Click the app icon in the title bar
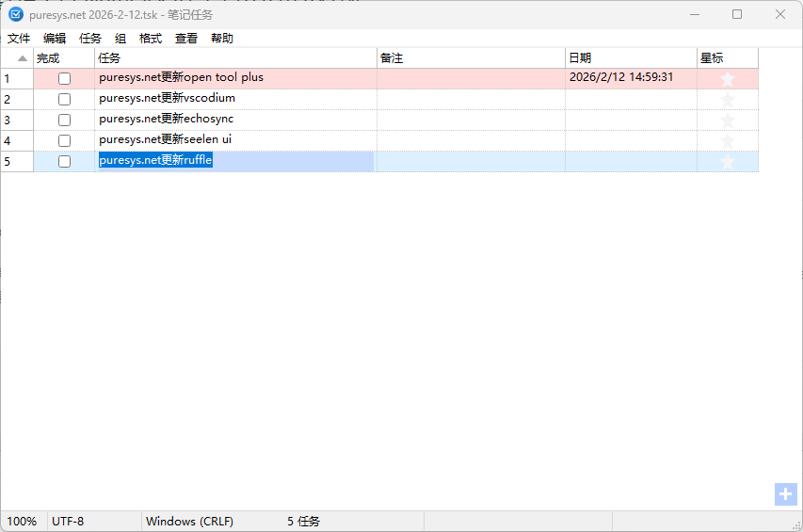This screenshot has width=803, height=532. tap(16, 14)
